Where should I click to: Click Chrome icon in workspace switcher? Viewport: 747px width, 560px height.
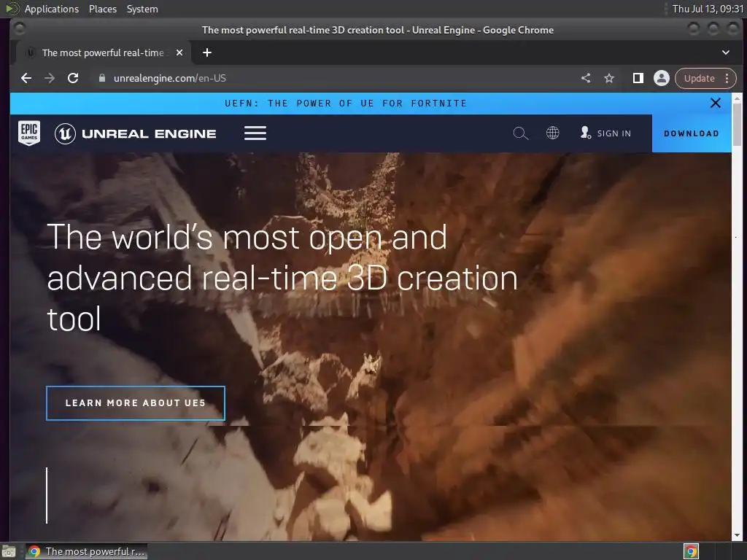click(x=691, y=551)
